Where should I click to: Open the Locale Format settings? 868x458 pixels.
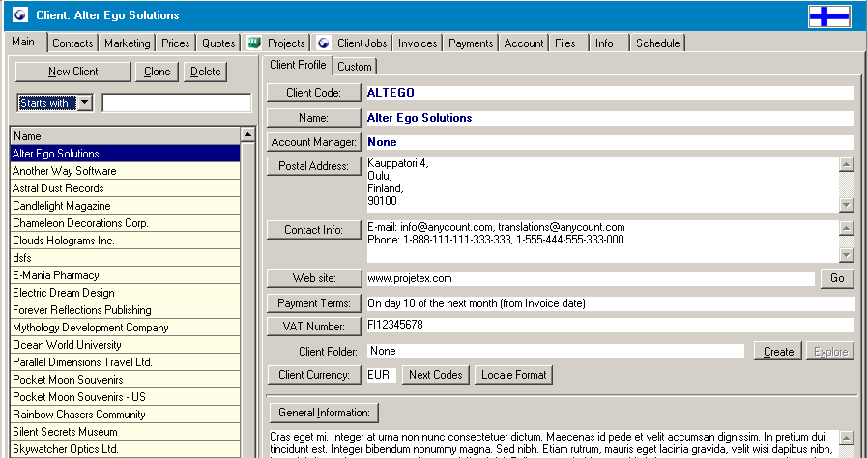(x=513, y=375)
